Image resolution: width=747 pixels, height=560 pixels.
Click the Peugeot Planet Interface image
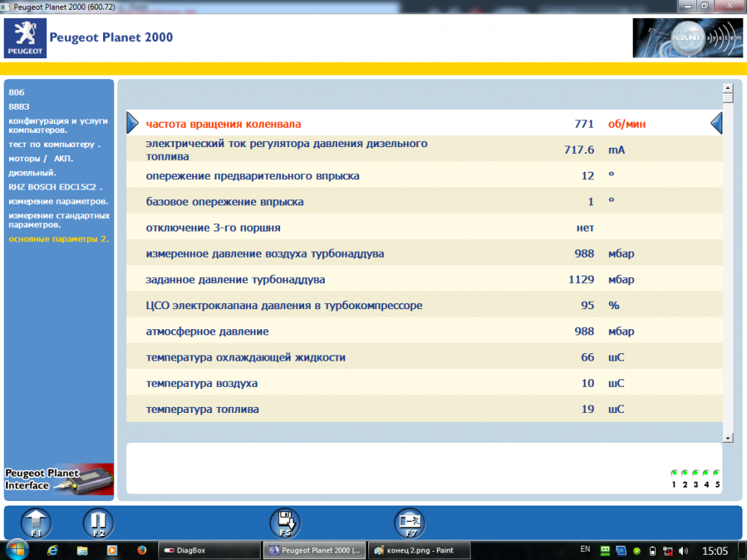[x=59, y=480]
